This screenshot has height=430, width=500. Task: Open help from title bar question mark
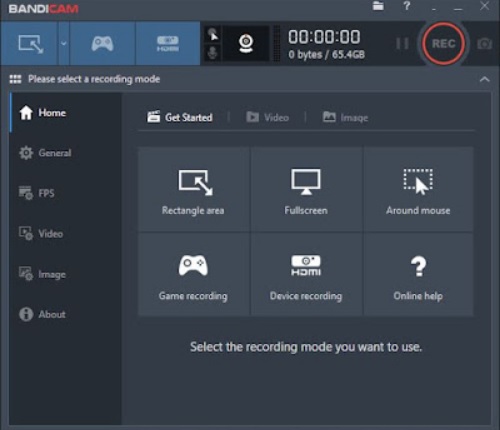406,6
